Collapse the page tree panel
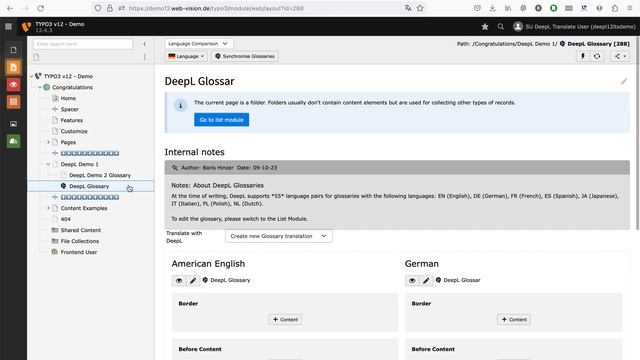640x360 pixels. 144,44
